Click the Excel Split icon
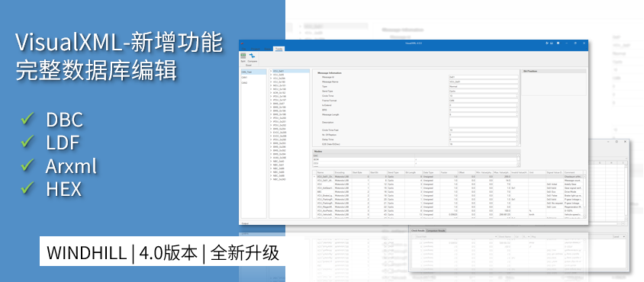Viewport: 644px width, 282px height. [243, 56]
